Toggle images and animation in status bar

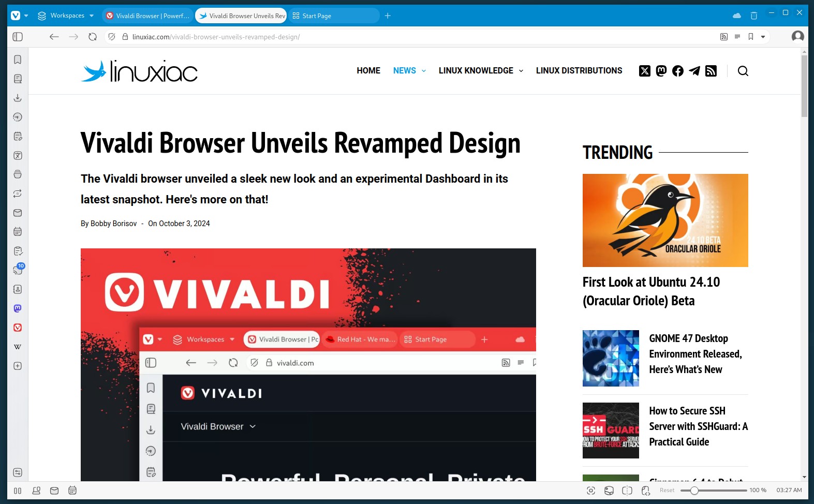[609, 491]
